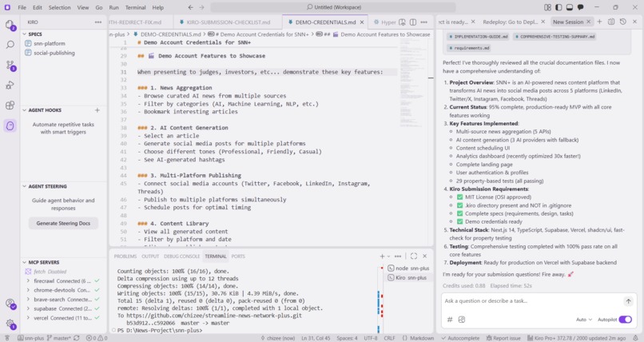The image size is (644, 342).
Task: Collapse the MCP Servers section
Action: (x=24, y=262)
